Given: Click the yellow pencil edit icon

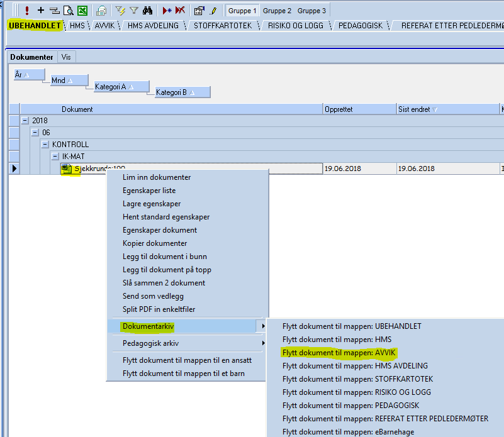Looking at the screenshot, I should tap(213, 11).
